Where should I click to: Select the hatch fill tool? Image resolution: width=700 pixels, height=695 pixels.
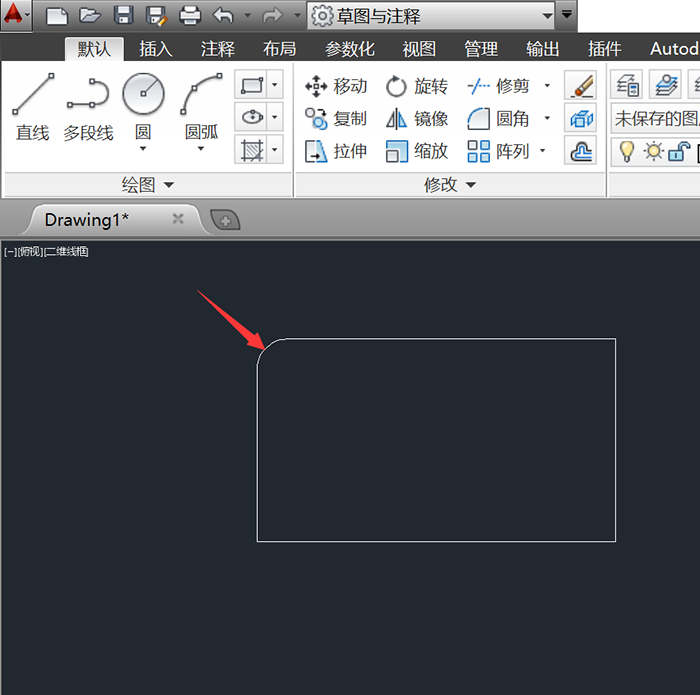(251, 150)
